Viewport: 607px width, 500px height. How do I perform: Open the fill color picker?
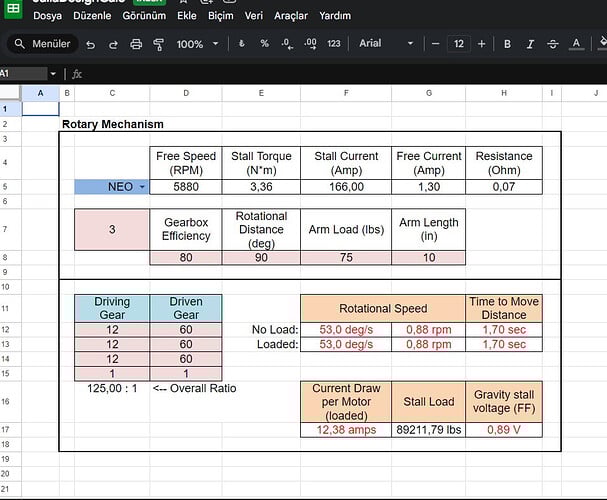[602, 44]
